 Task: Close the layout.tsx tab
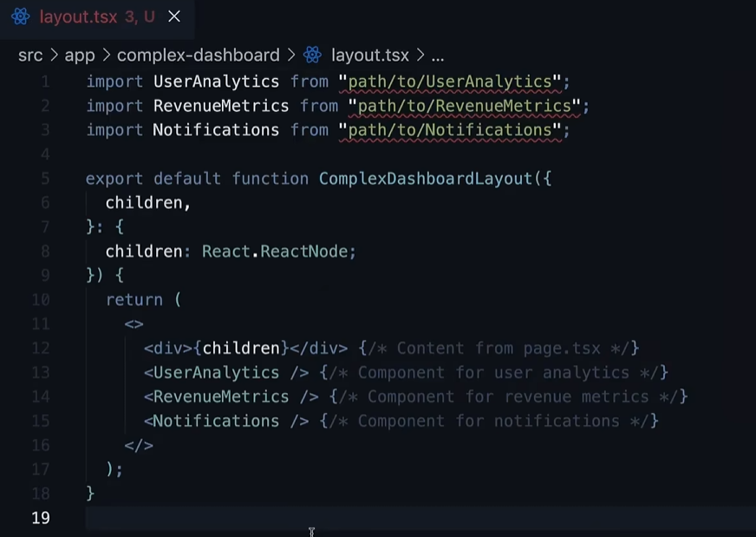click(x=174, y=16)
